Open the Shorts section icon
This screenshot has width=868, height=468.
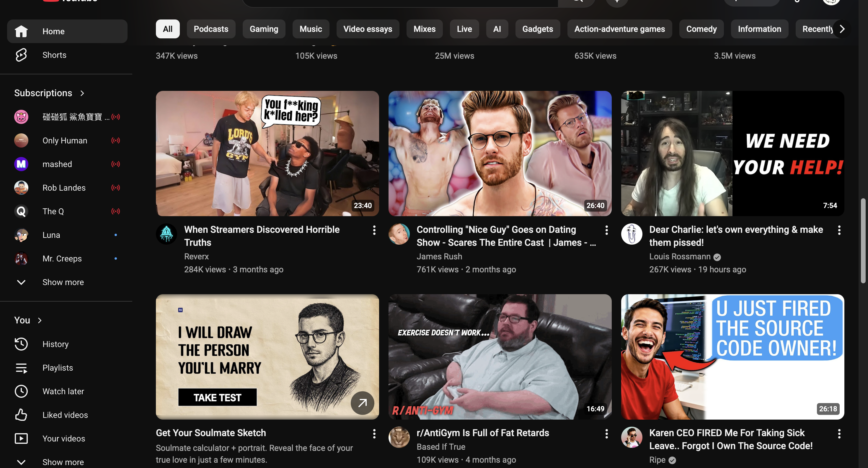(21, 55)
